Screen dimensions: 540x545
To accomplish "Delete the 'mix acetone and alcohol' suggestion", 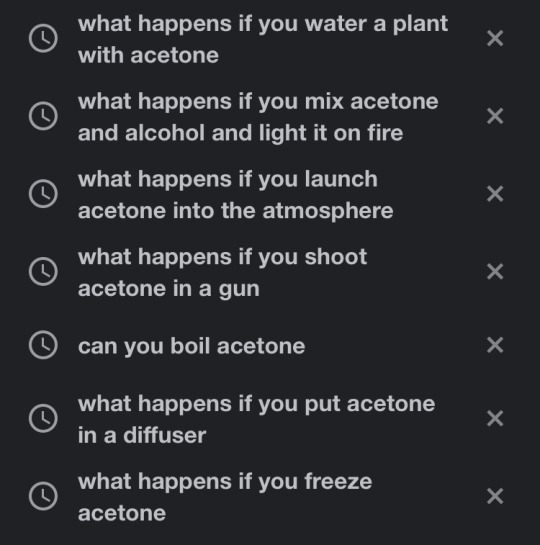I will [x=495, y=116].
